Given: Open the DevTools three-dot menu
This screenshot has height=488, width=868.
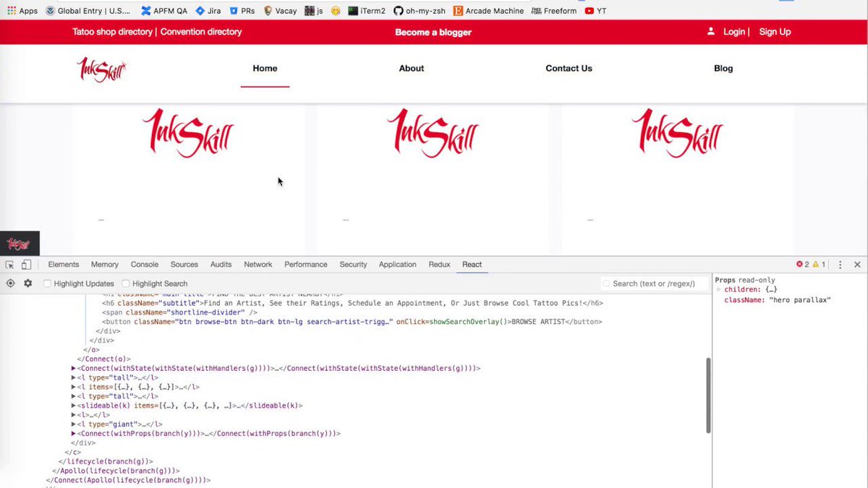Looking at the screenshot, I should (x=841, y=265).
